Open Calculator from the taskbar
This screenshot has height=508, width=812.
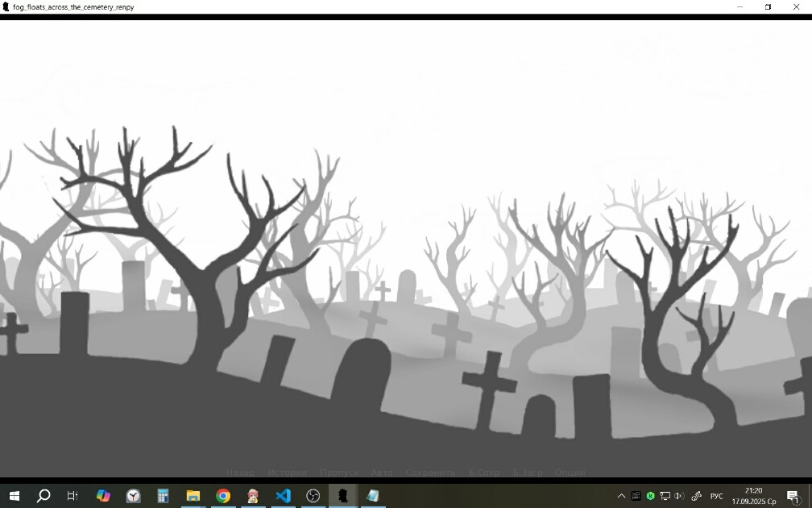coord(163,496)
